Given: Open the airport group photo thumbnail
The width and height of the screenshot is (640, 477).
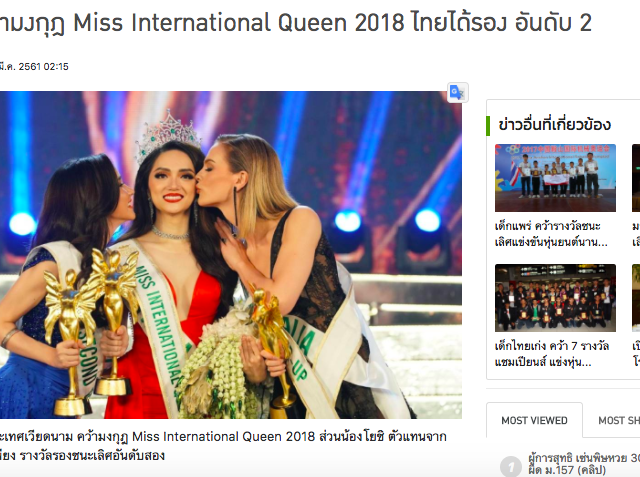Looking at the screenshot, I should coord(555,297).
